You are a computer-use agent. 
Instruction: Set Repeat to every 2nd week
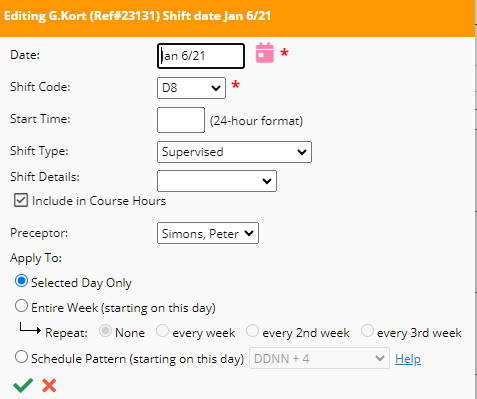click(x=252, y=331)
